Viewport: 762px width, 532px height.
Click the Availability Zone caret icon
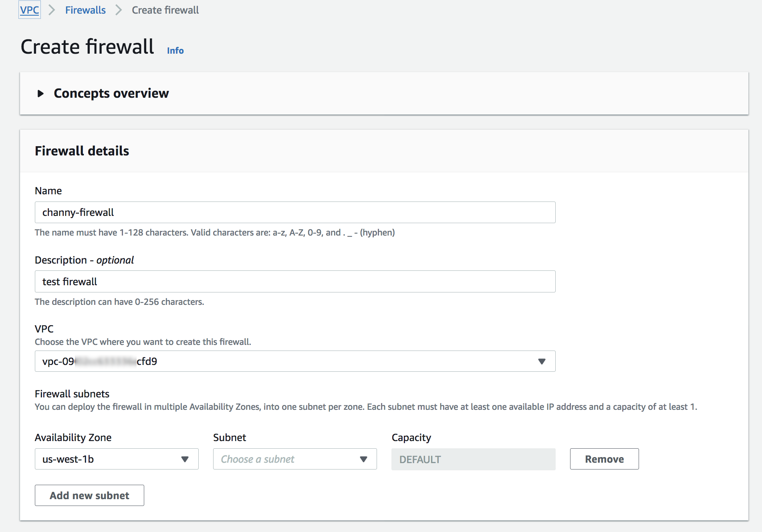[185, 459]
